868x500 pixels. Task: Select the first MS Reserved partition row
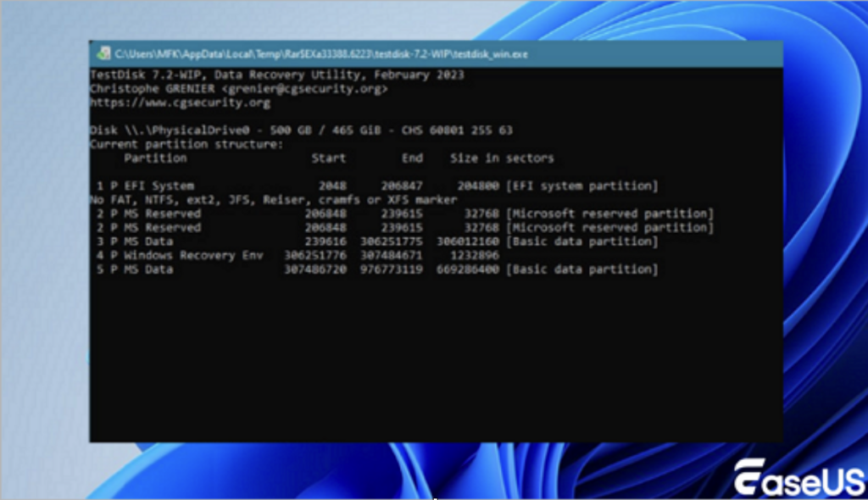pos(403,214)
